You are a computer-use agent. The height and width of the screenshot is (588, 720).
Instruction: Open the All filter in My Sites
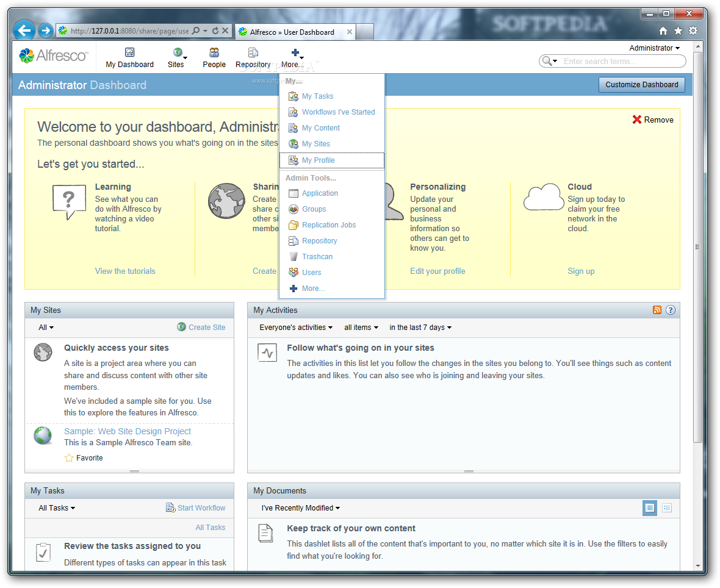tap(46, 328)
